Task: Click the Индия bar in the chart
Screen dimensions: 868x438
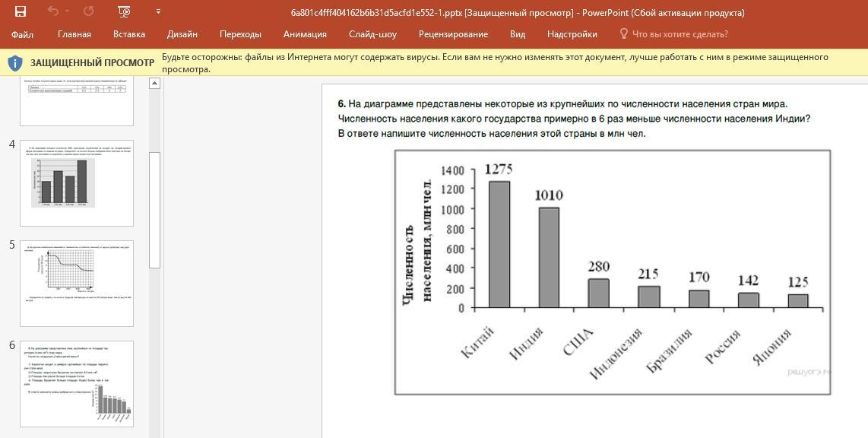Action: [549, 258]
